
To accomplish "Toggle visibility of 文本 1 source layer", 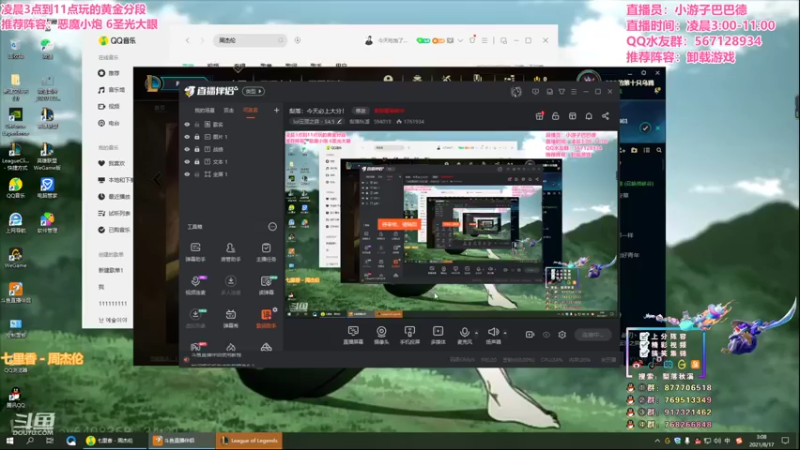I will click(x=187, y=162).
